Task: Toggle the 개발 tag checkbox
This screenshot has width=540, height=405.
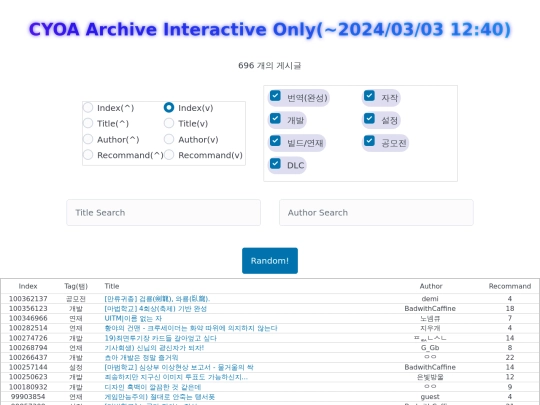Action: point(275,118)
